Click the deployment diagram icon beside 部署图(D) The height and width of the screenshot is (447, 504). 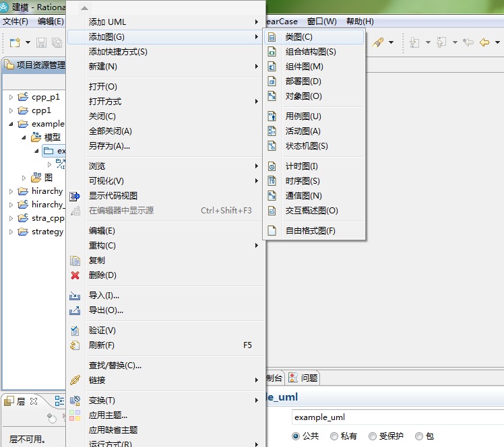click(x=272, y=81)
